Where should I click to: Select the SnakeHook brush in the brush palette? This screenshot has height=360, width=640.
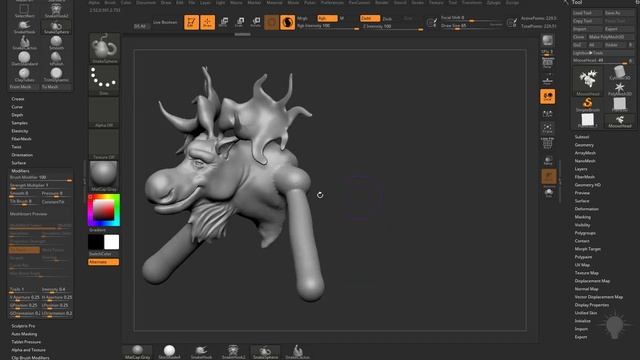[x=24, y=27]
